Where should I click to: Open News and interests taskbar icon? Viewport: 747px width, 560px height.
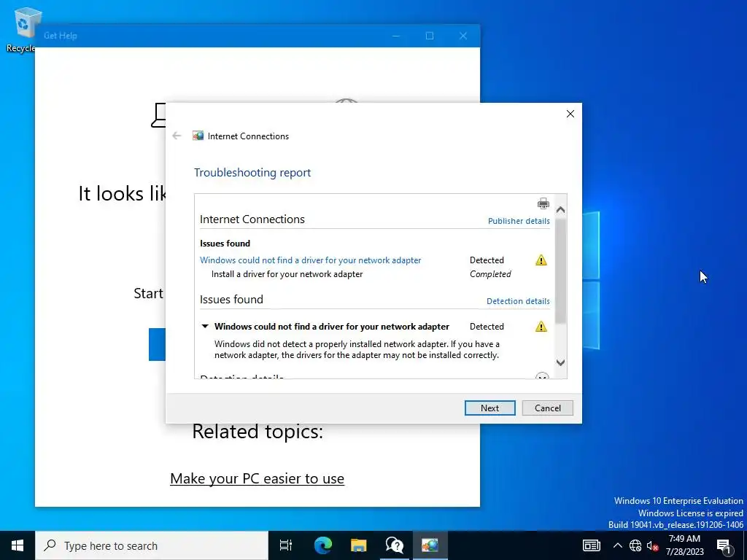tap(591, 545)
